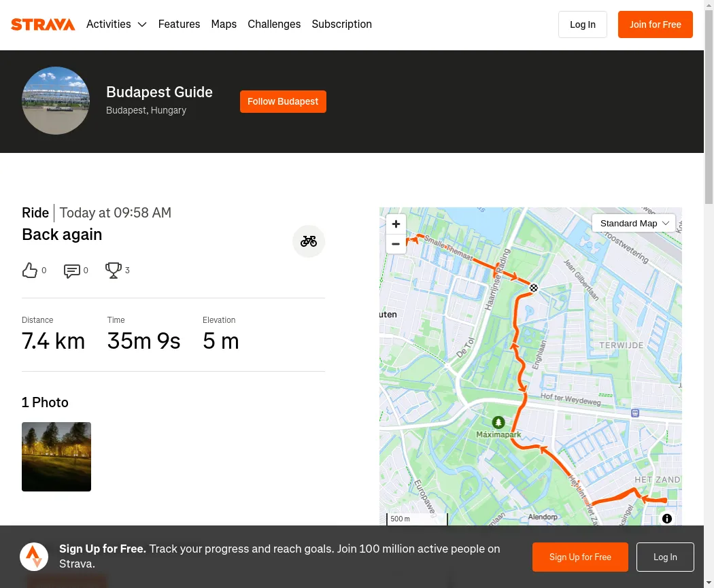
Task: Click the 'Budapest, Hungary' location text
Action: (146, 110)
